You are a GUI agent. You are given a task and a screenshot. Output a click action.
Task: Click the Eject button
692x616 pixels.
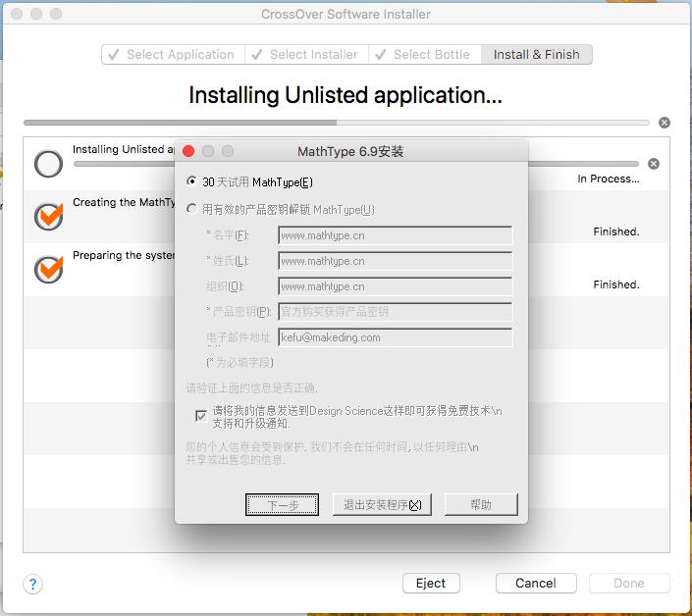pos(431,583)
